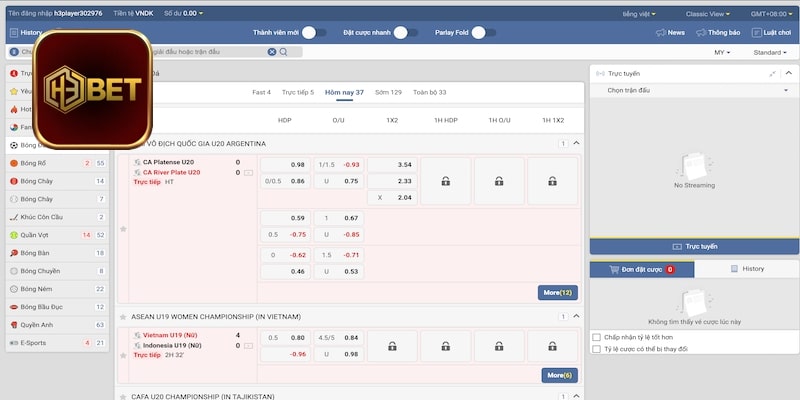
Task: Favorite ASEAN U19 Women Championship league star
Action: (x=123, y=317)
